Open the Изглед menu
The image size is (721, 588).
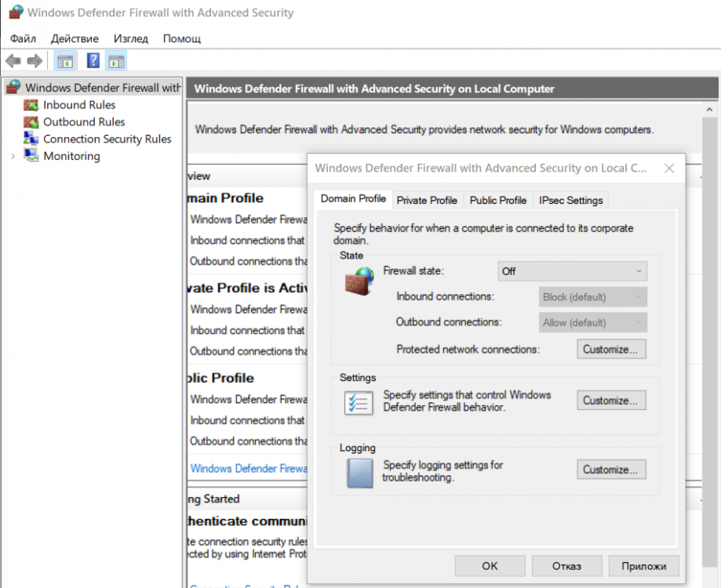[130, 38]
